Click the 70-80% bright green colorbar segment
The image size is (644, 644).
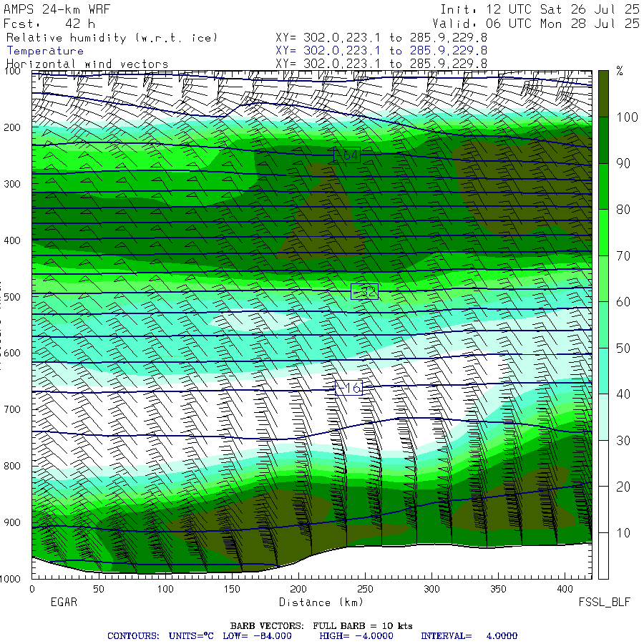tap(603, 233)
